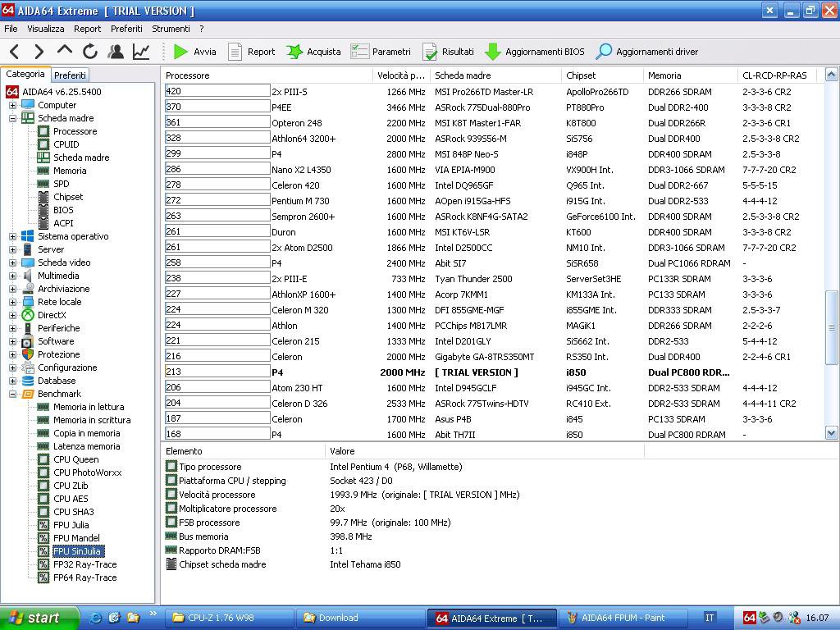Collapse the Scheda madre tree node

(12, 118)
